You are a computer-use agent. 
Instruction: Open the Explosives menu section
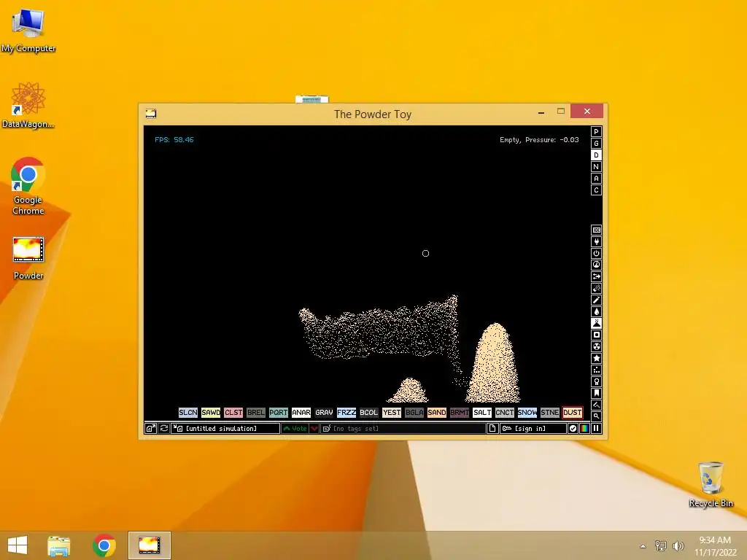596,288
